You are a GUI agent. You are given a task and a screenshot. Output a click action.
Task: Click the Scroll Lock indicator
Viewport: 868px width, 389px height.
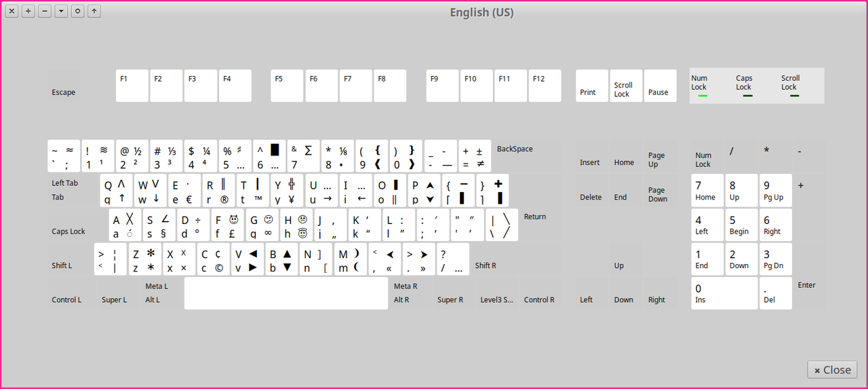coord(791,86)
